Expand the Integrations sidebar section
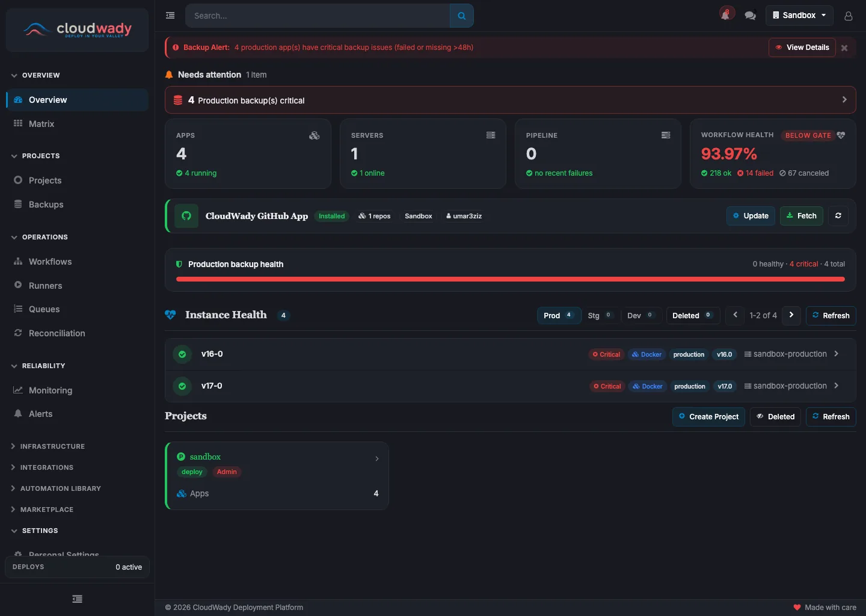This screenshot has height=616, width=866. point(42,467)
